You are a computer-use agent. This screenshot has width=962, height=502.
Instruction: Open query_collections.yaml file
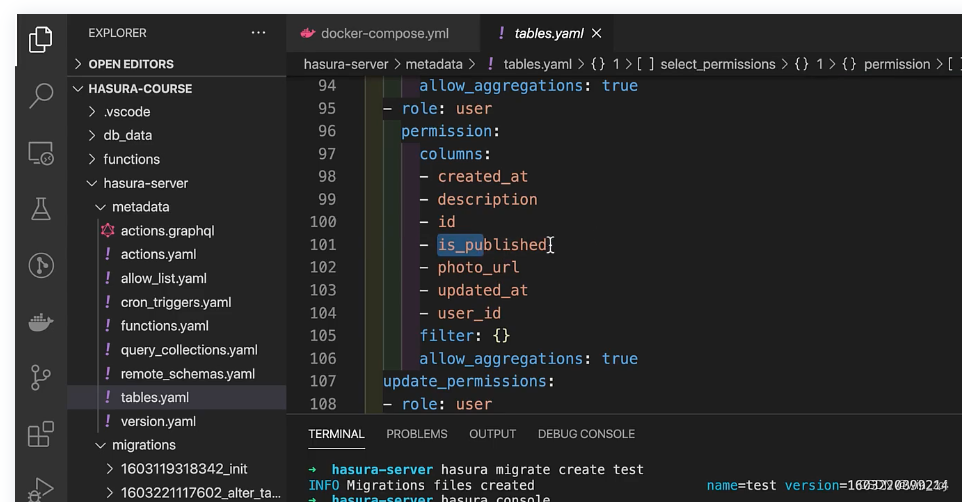(x=189, y=349)
